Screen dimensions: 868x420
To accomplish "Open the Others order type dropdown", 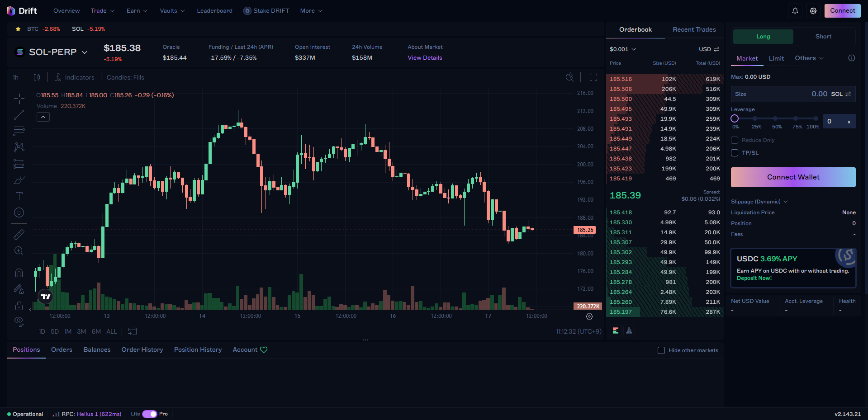I will [x=809, y=58].
